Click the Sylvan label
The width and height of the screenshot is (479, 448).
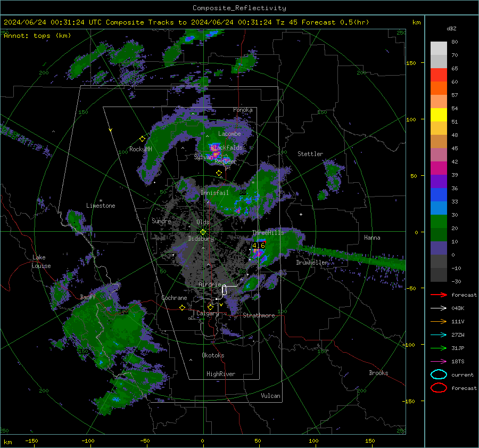(x=203, y=157)
